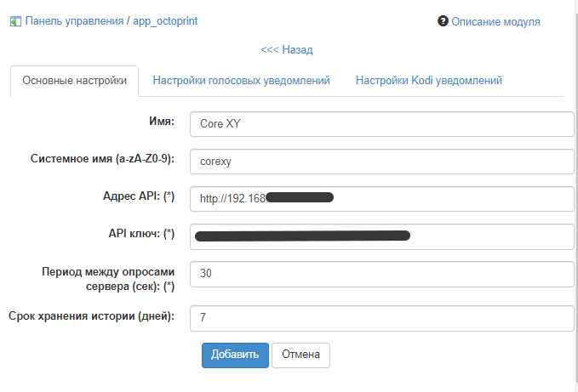This screenshot has height=392, width=578.
Task: Switch to Настройки голосовых уведомлений tab
Action: tap(241, 81)
